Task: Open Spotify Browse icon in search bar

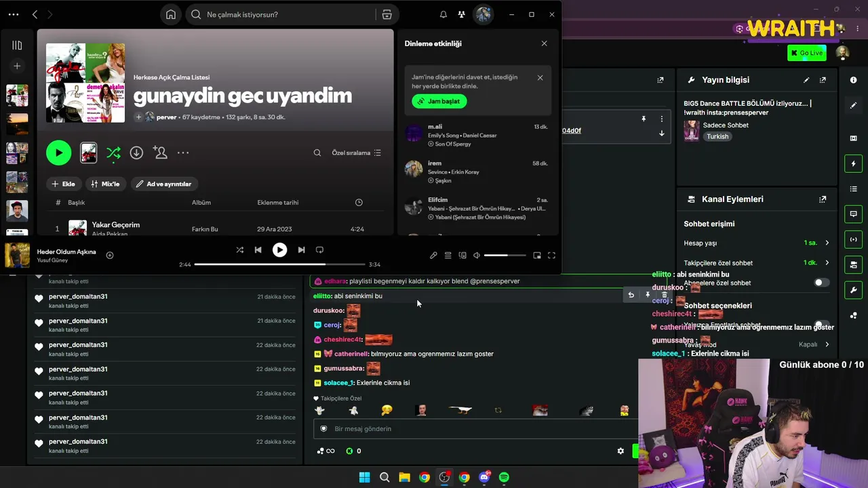Action: click(387, 14)
